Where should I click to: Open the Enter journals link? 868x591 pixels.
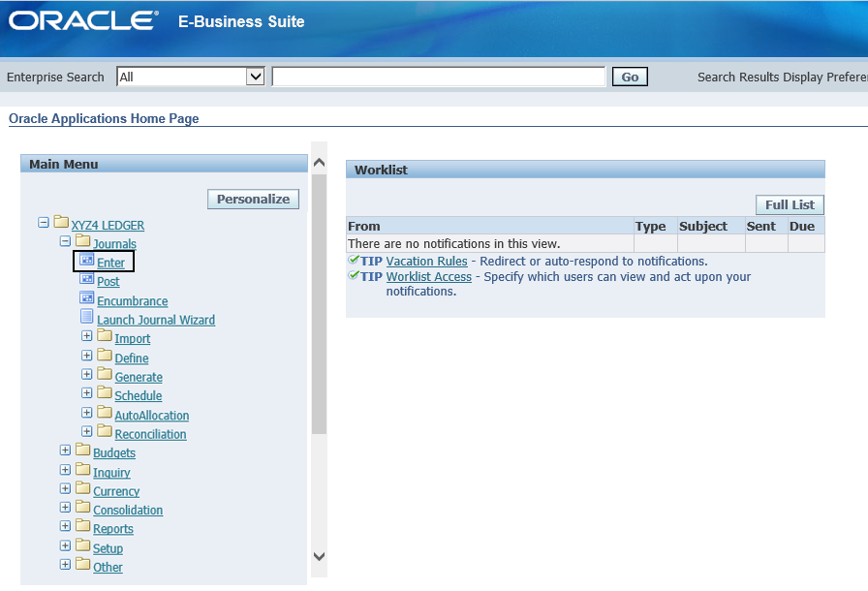(110, 263)
